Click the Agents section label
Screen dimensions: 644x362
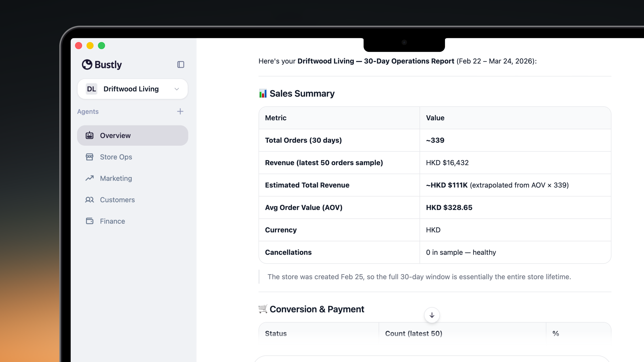tap(88, 112)
